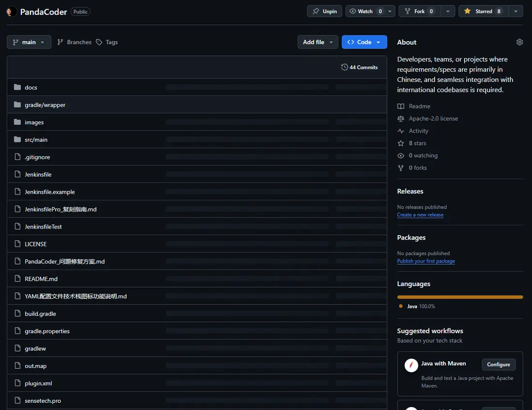Viewport: 532px width, 410px height.
Task: Open the Starred lists dropdown arrow
Action: click(516, 11)
